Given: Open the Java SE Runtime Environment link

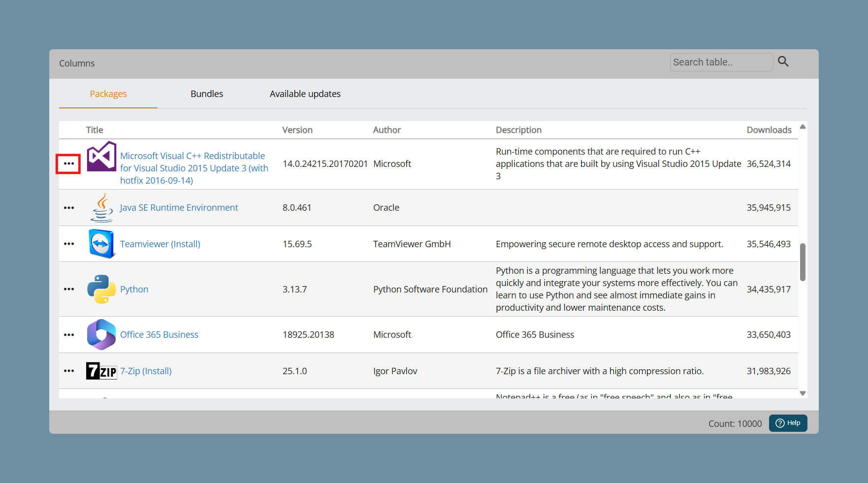Looking at the screenshot, I should pos(179,207).
